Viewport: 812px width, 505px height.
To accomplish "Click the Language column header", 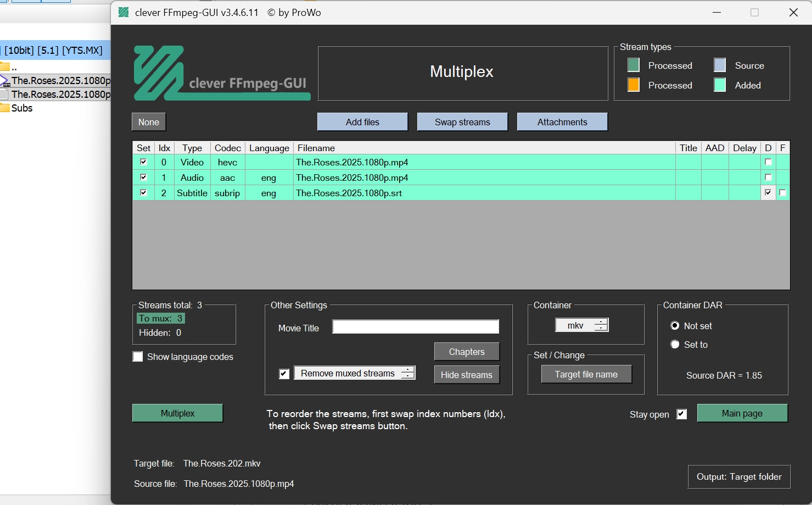I will pos(269,148).
